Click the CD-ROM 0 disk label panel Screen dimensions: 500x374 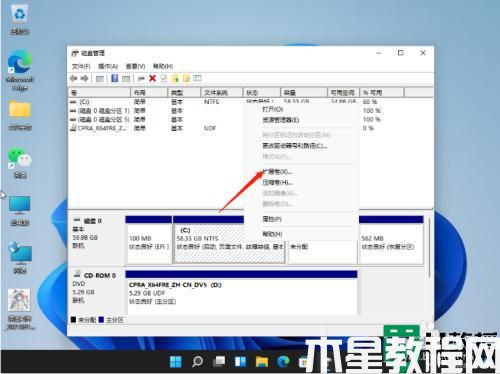96,292
